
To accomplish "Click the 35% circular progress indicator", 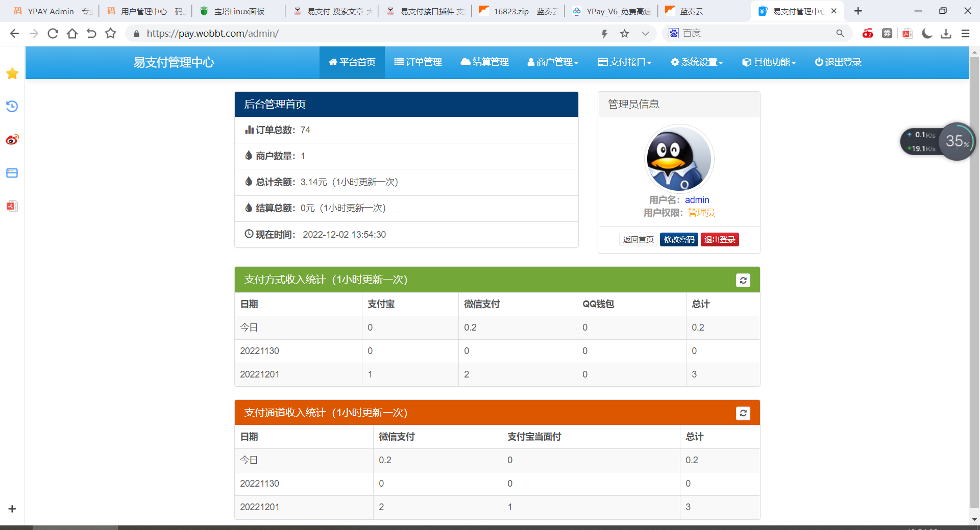I will tap(957, 141).
